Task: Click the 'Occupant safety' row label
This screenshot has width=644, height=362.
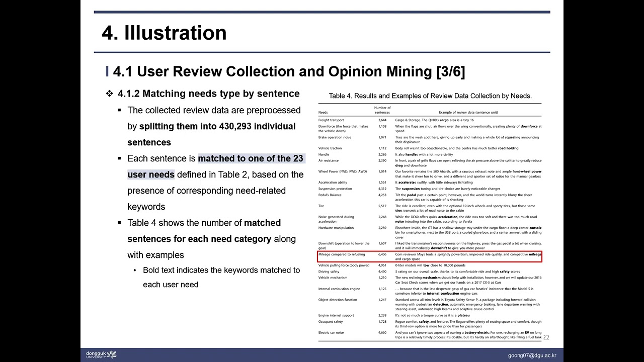Action: (331, 321)
